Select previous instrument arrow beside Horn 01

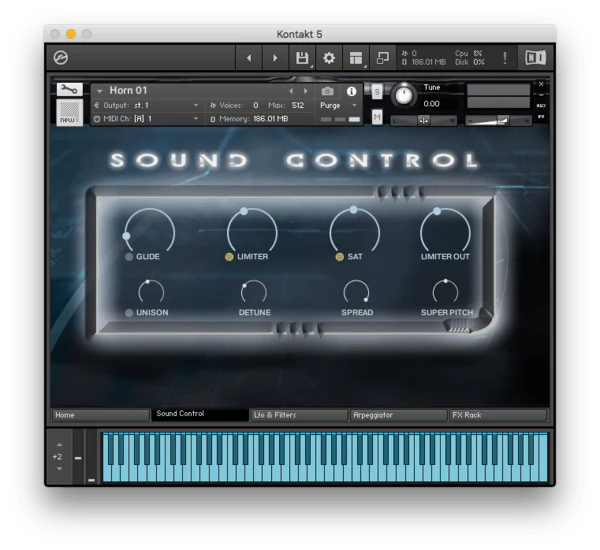point(292,91)
